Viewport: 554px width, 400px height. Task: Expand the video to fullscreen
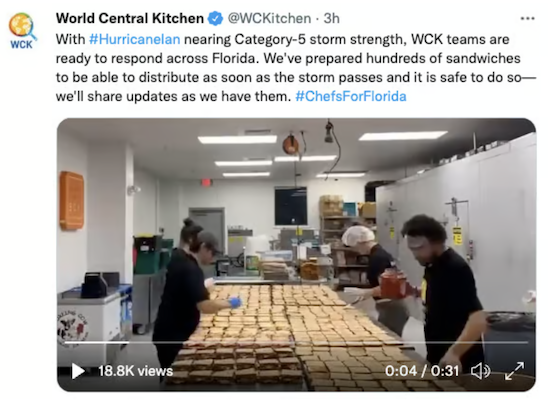click(x=514, y=371)
